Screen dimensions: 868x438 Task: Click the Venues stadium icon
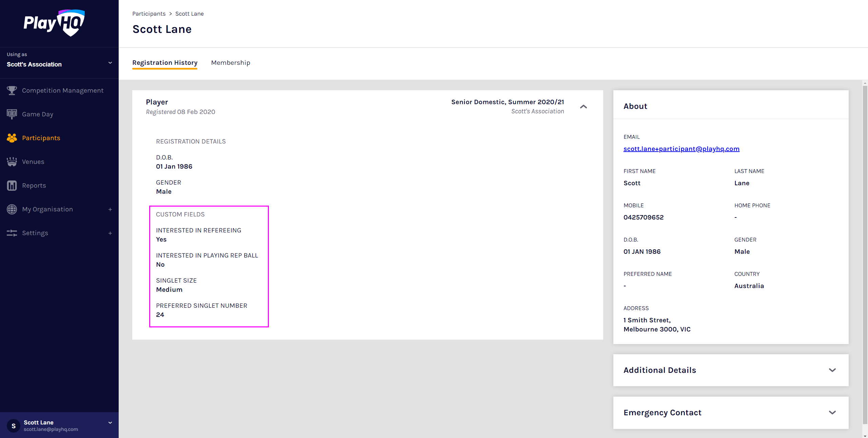(x=12, y=162)
